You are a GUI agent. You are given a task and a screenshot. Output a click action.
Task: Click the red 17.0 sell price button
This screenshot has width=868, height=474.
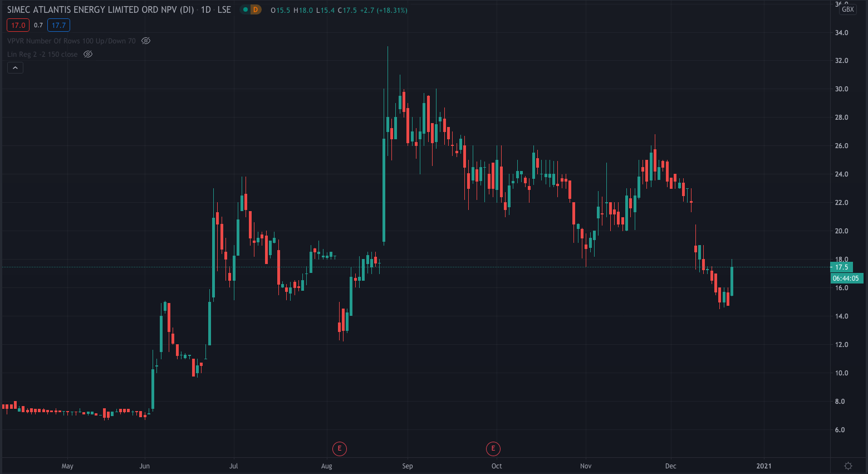click(x=18, y=25)
